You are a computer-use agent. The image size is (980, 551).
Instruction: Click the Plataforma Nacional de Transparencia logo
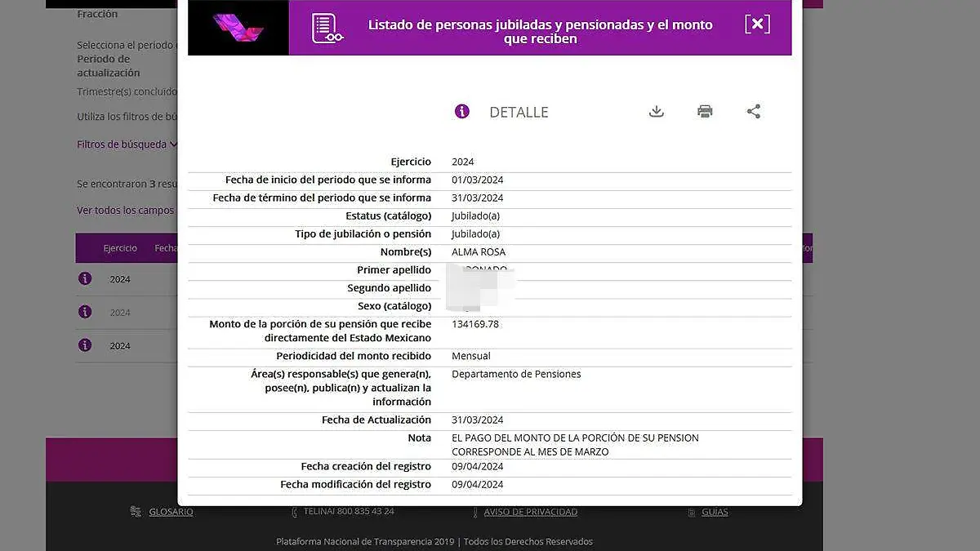(237, 27)
